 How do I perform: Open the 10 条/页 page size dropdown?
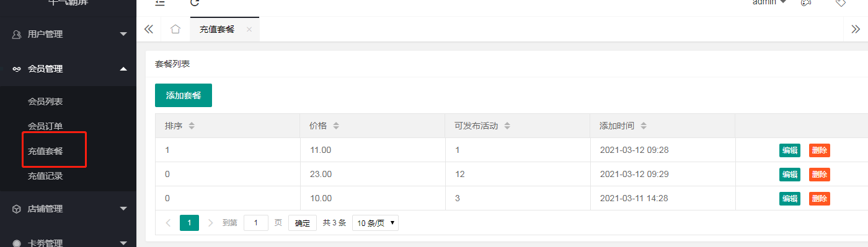pyautogui.click(x=375, y=223)
